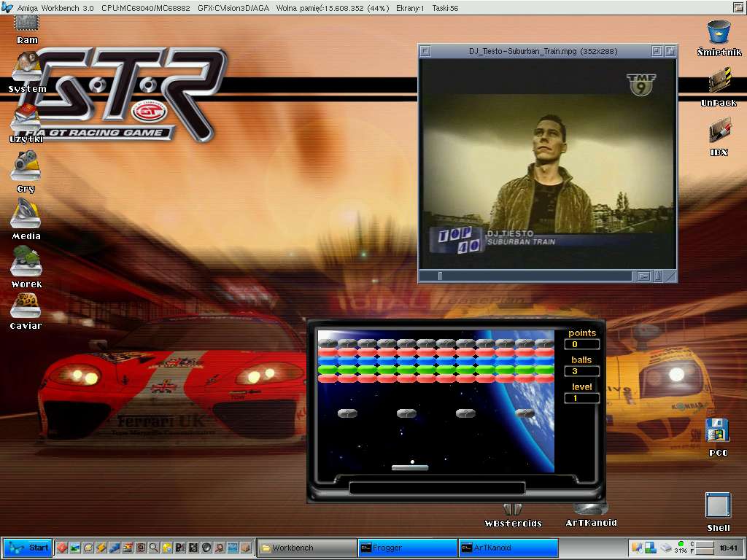Select the WBsteroids desktop icon
The height and width of the screenshot is (560, 747).
tap(513, 516)
